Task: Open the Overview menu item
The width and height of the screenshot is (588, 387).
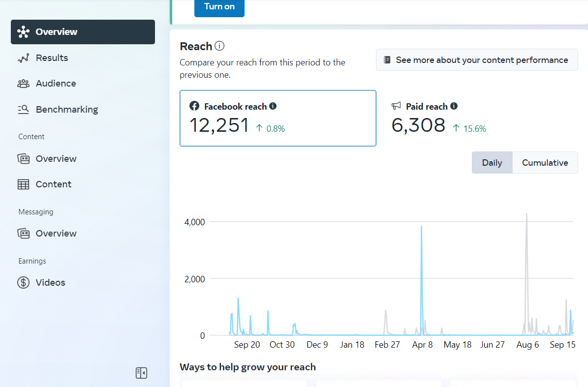Action: [83, 32]
